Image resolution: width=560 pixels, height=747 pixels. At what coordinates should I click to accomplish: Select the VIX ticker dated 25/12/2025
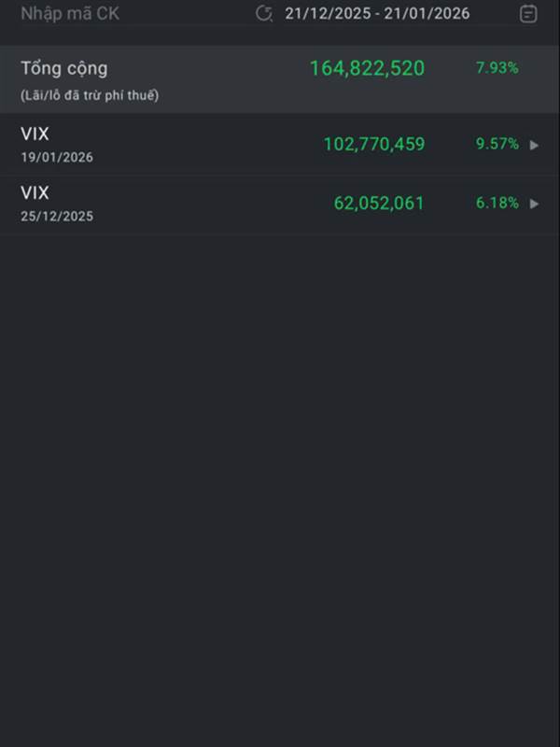(35, 193)
